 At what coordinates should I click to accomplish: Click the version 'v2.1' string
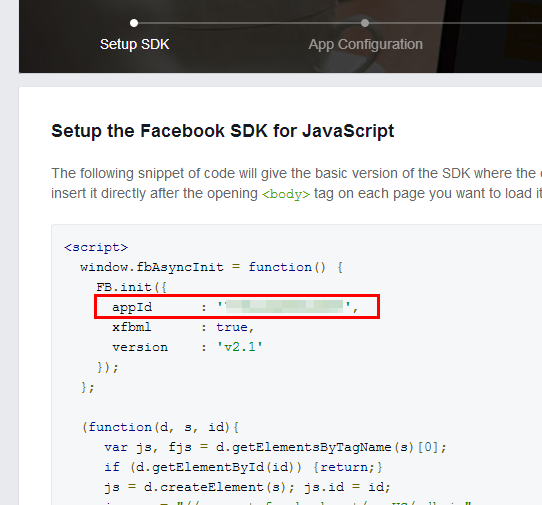tap(240, 347)
